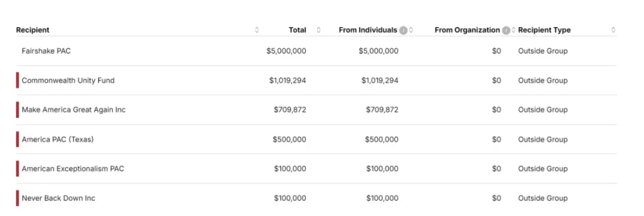Click the sort arrows beside Total header
Viewport: 644px width, 216px height.
pyautogui.click(x=318, y=30)
